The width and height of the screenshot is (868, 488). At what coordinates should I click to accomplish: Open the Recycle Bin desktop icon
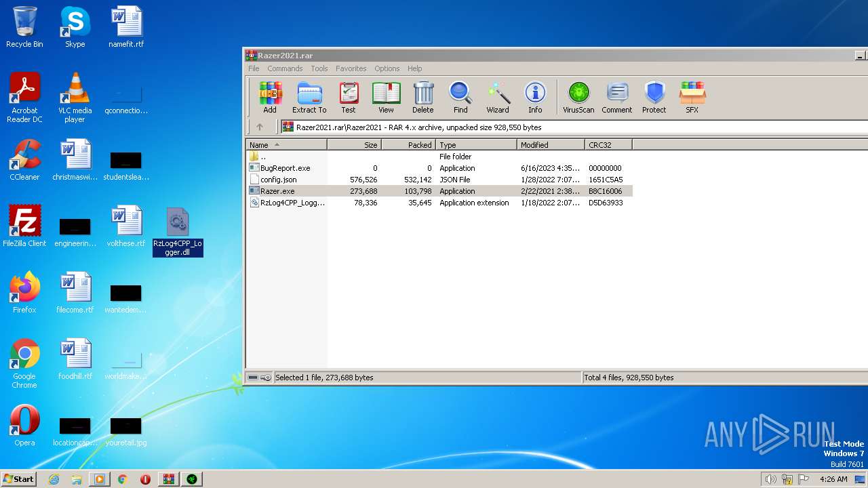(24, 27)
